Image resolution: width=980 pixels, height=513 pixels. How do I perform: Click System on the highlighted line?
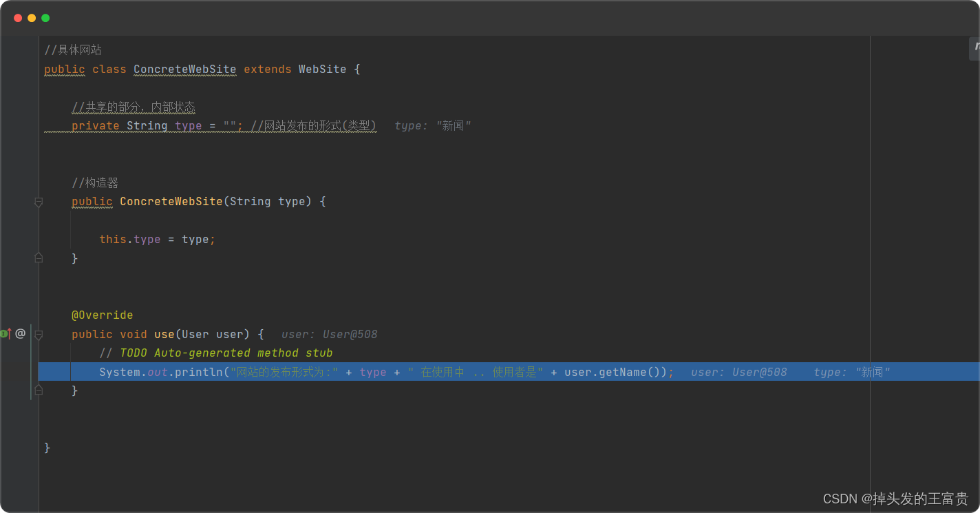click(120, 372)
